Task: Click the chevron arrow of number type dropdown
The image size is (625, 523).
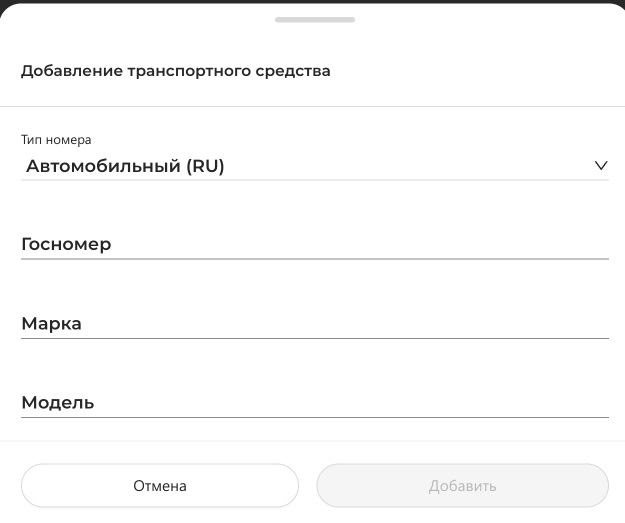Action: [x=600, y=166]
